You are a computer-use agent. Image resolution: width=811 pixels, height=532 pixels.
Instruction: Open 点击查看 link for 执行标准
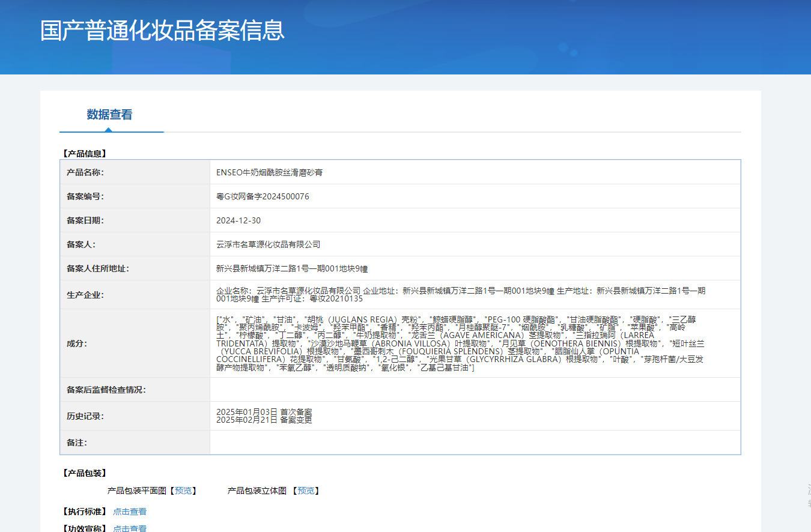130,512
